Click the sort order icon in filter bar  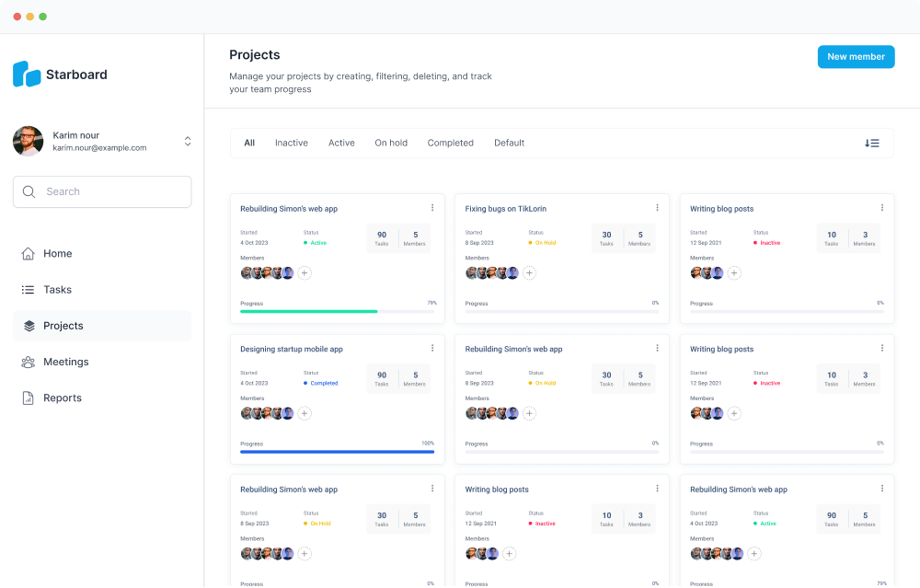(x=871, y=143)
